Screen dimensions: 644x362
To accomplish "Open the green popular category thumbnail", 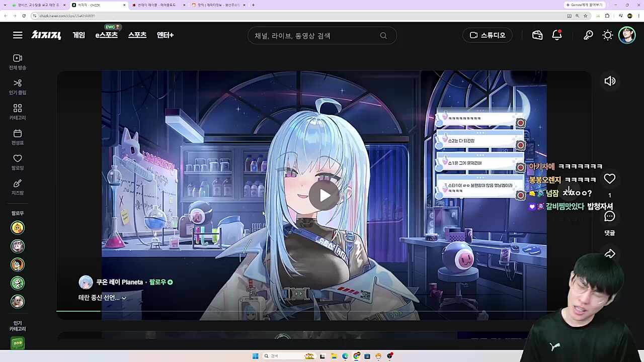I will click(18, 343).
